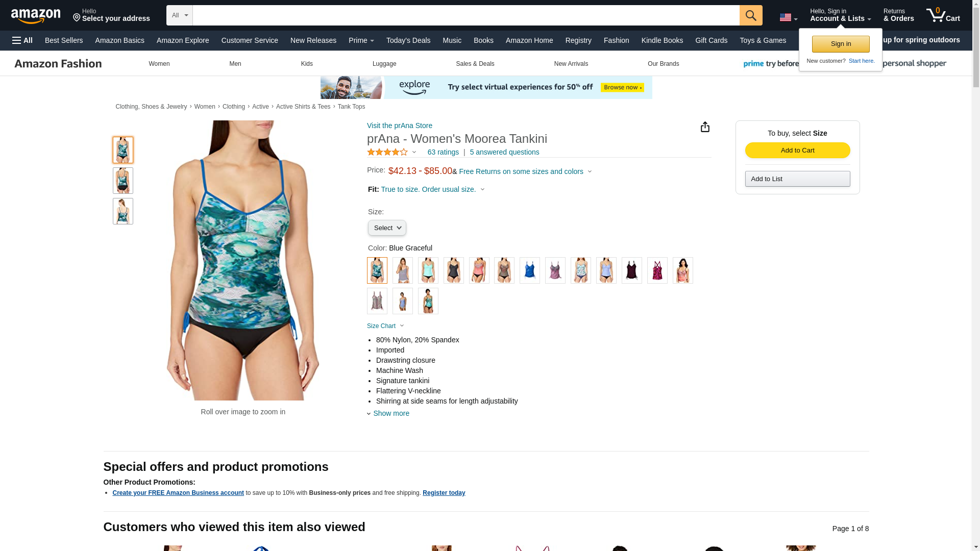
Task: Click the search magnifier button
Action: 750,15
